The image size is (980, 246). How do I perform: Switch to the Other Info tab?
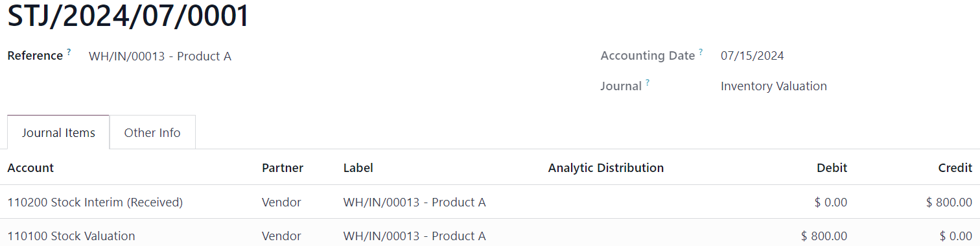pyautogui.click(x=152, y=132)
